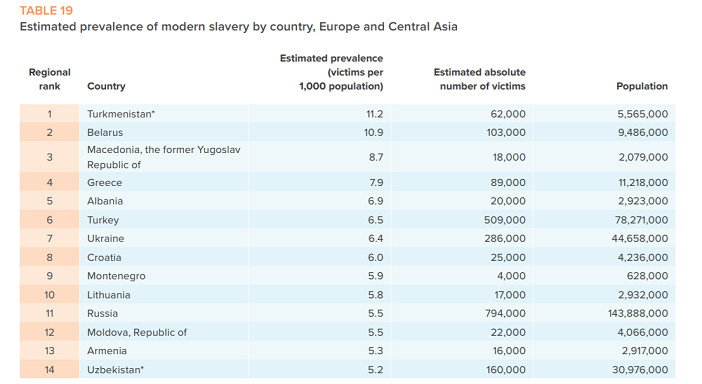Select Russia's victim count of 794,000
The height and width of the screenshot is (384, 702).
pos(505,313)
